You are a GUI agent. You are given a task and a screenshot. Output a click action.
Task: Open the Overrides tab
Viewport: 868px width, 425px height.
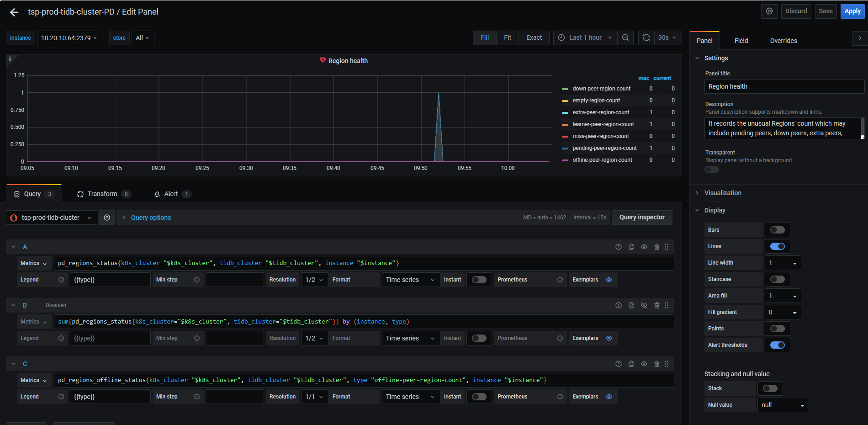(783, 41)
